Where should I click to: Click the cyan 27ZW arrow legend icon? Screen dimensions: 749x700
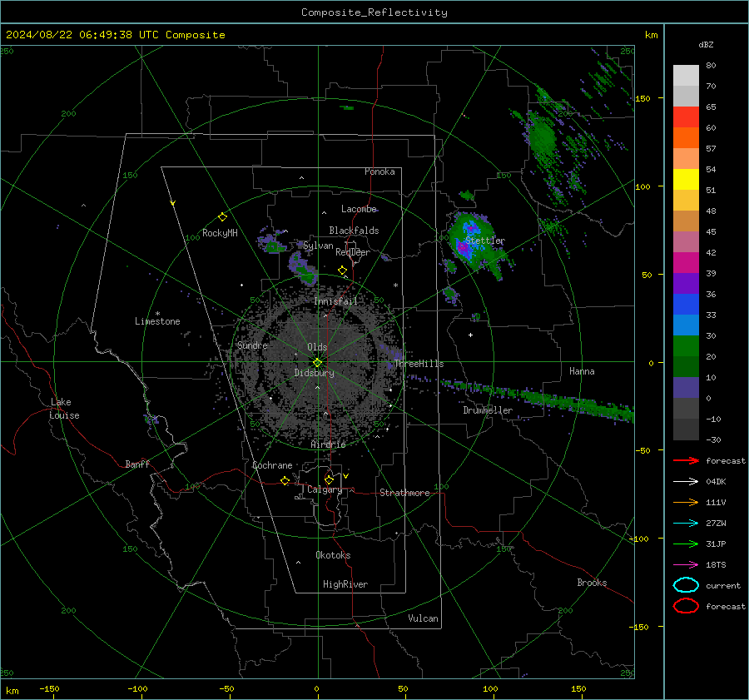coord(686,524)
